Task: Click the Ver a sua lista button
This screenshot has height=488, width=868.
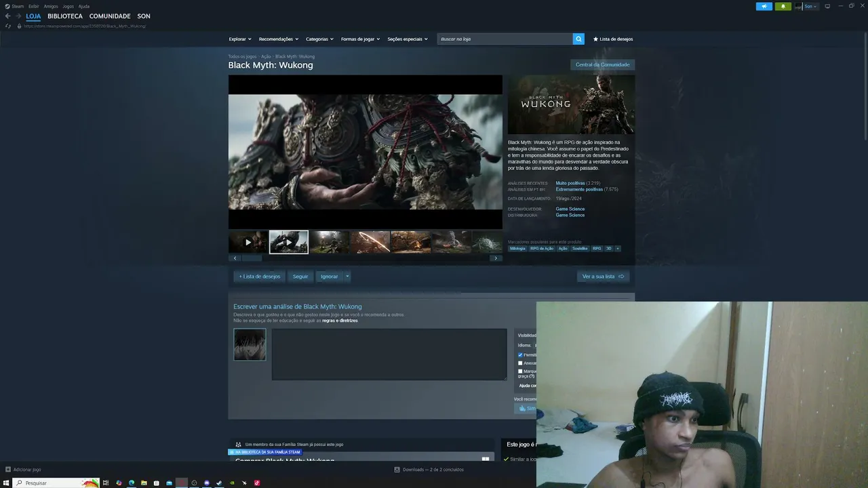Action: [603, 277]
